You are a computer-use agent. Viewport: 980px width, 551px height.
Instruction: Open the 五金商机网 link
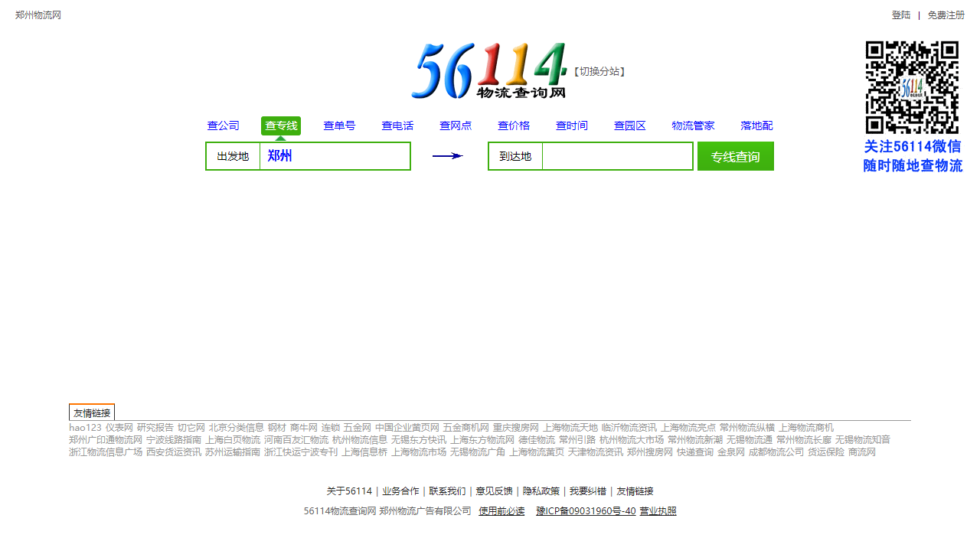(x=466, y=428)
